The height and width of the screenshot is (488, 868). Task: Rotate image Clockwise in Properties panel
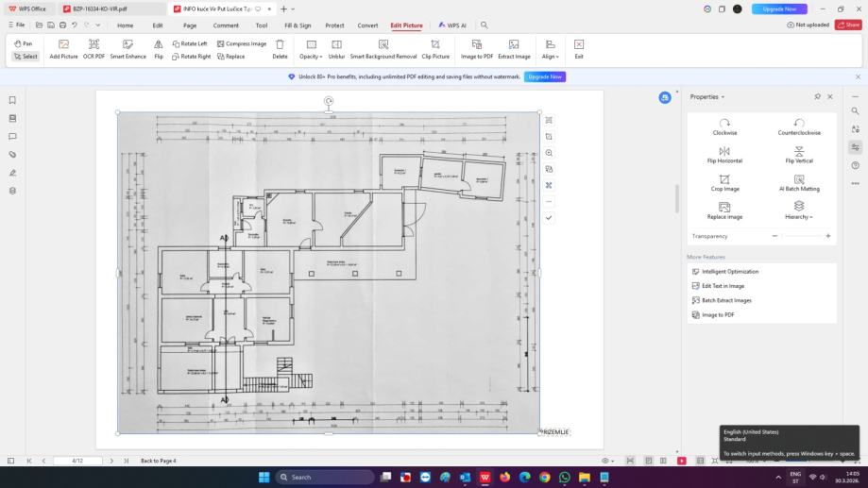pos(724,126)
